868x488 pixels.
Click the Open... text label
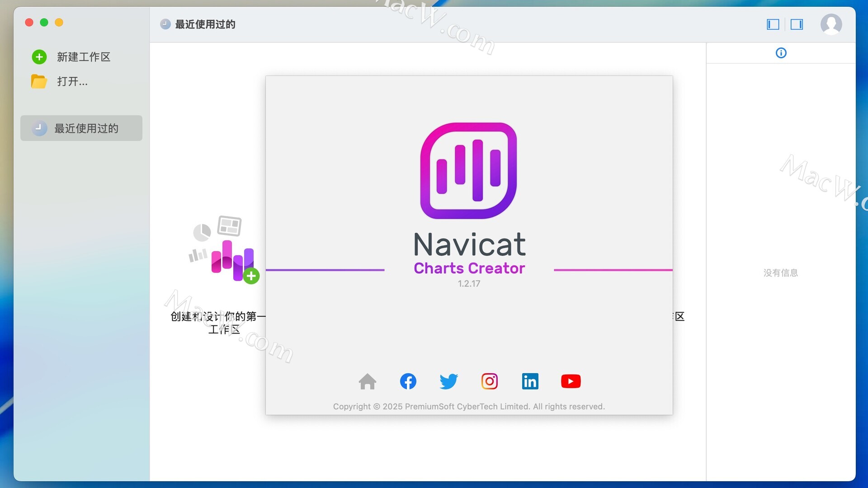click(x=72, y=81)
